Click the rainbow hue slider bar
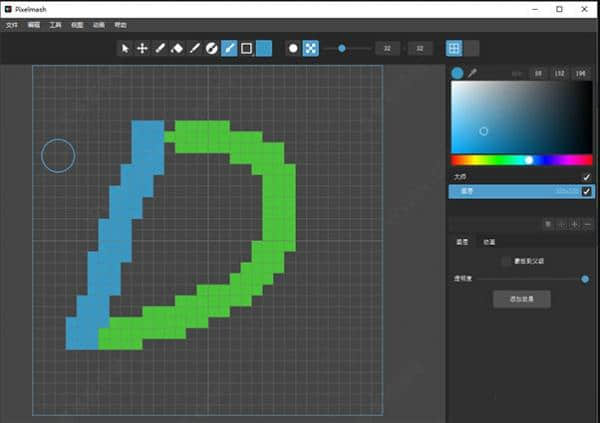 521,160
